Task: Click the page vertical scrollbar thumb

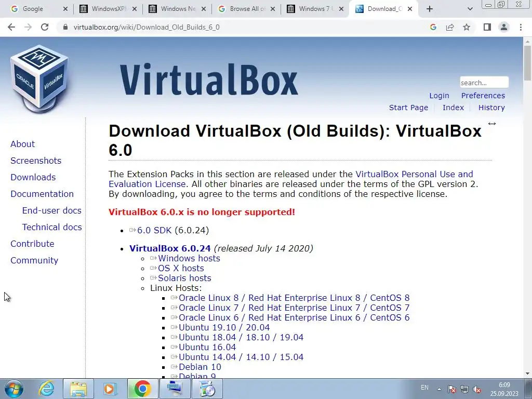Action: pos(527,63)
